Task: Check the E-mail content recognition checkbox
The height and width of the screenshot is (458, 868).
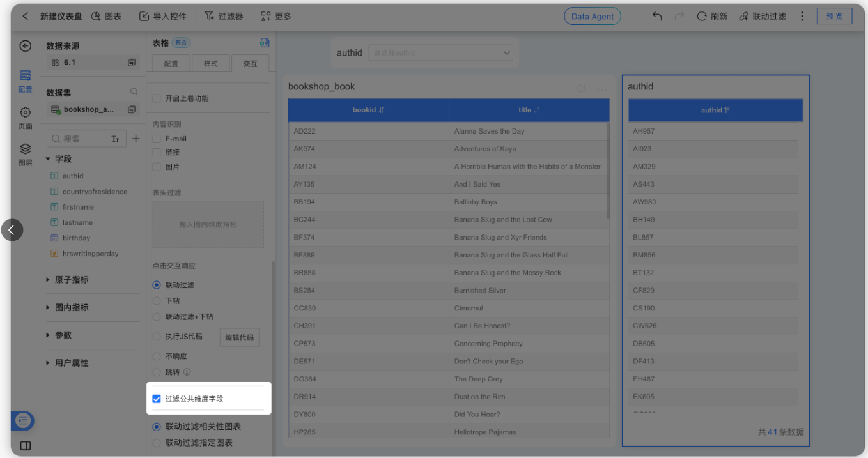Action: tap(157, 138)
